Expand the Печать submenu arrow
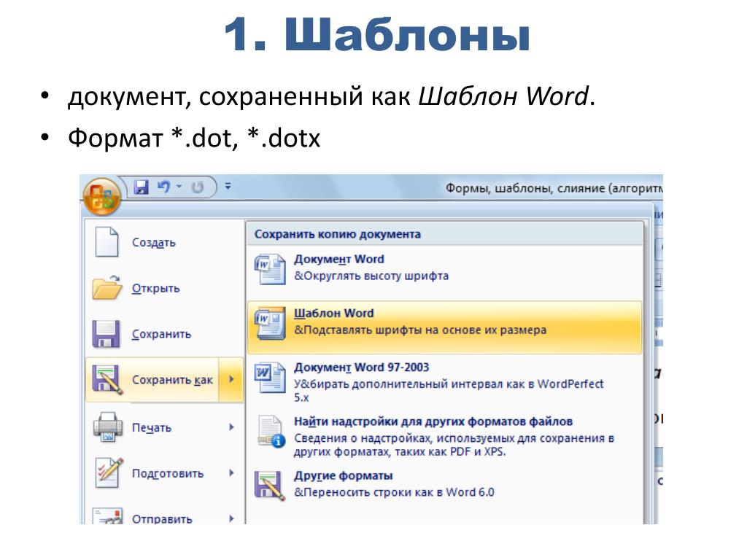The width and height of the screenshot is (747, 560). click(x=231, y=427)
